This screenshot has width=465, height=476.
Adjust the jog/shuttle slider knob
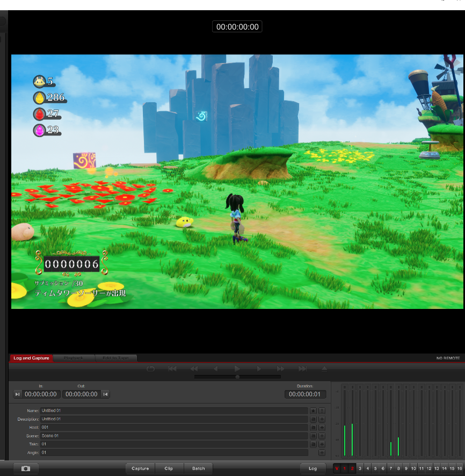click(x=237, y=377)
